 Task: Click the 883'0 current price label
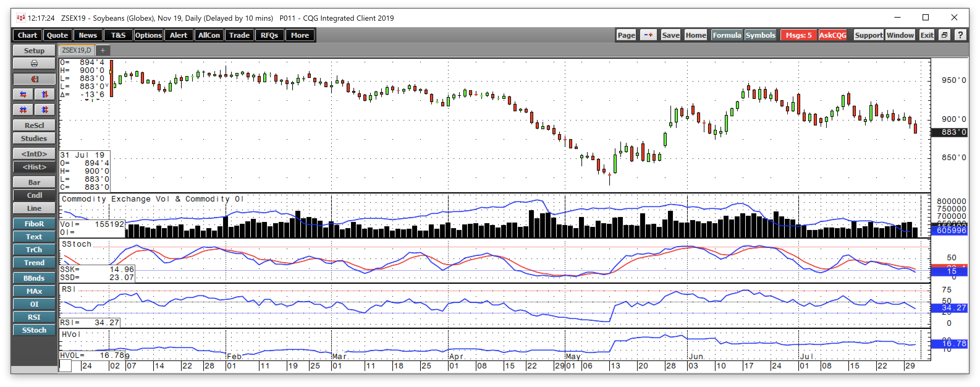pyautogui.click(x=949, y=132)
